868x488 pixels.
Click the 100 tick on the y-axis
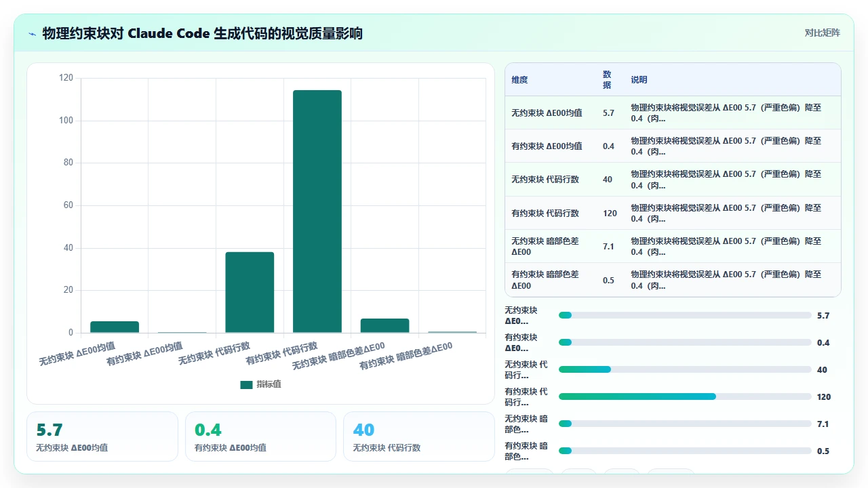pos(66,121)
